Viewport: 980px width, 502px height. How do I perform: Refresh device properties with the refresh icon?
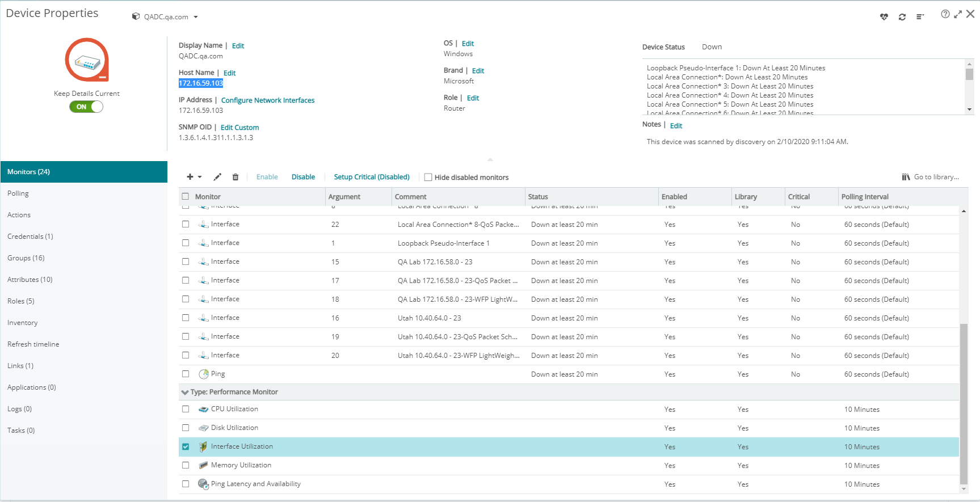point(902,17)
